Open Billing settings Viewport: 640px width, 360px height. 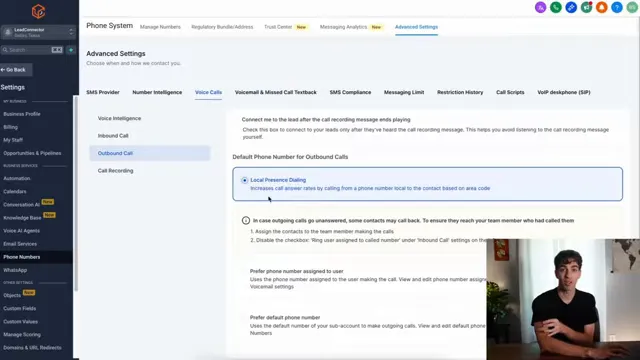pos(11,127)
